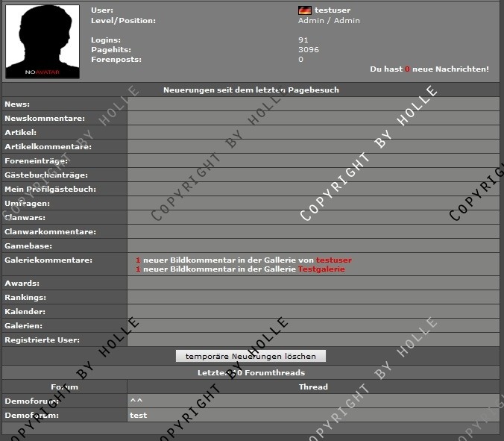Open the forum thread titled ^^

point(134,401)
